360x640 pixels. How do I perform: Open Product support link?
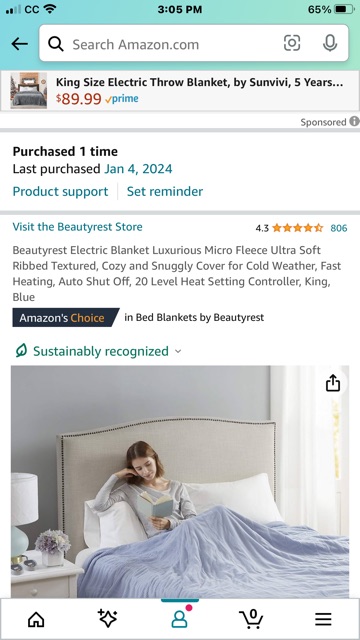click(x=60, y=191)
